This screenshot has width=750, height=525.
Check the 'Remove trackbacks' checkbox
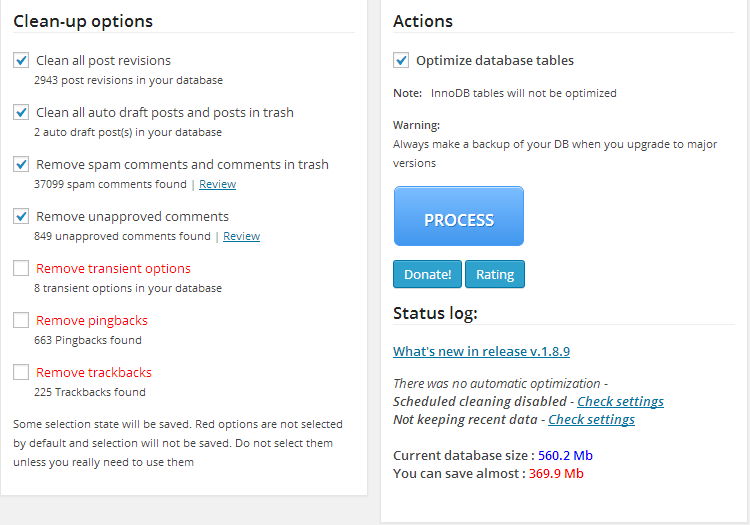pyautogui.click(x=21, y=372)
